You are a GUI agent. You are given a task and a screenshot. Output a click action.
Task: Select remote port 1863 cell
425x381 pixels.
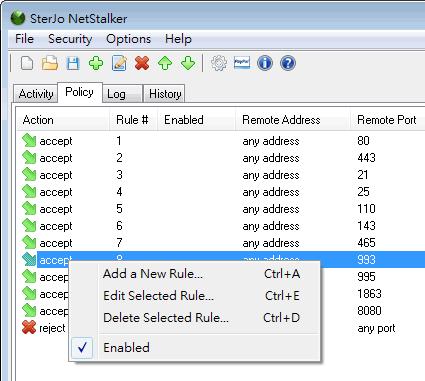tap(369, 294)
